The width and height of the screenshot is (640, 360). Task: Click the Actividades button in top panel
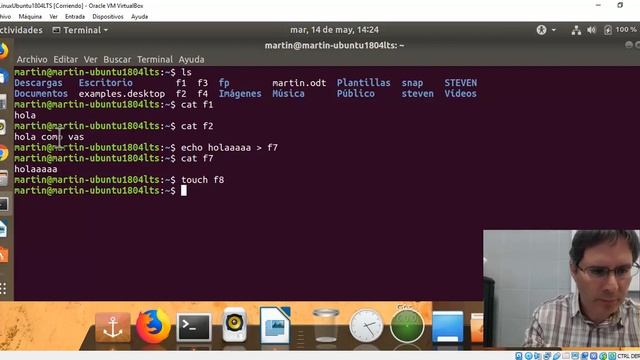[x=21, y=30]
